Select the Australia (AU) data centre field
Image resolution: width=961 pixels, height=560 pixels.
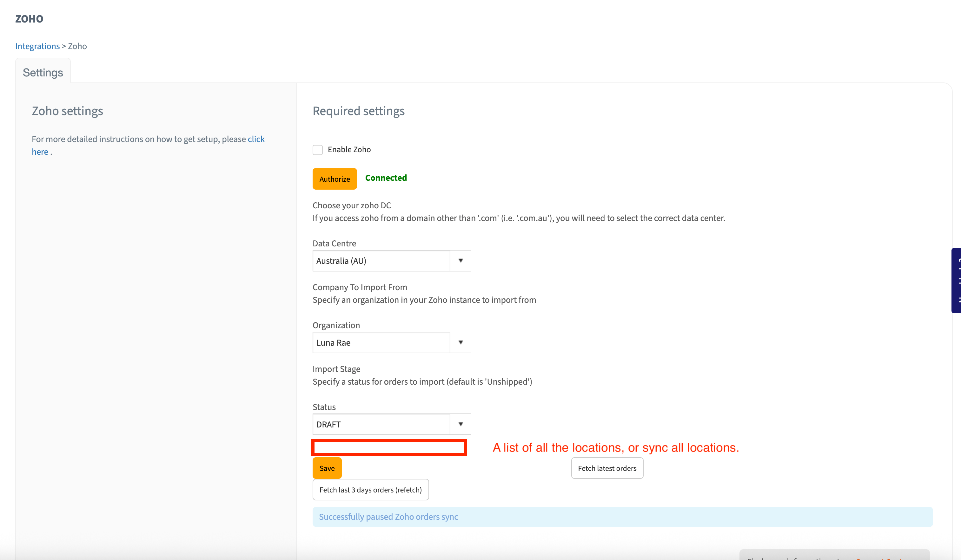click(381, 261)
